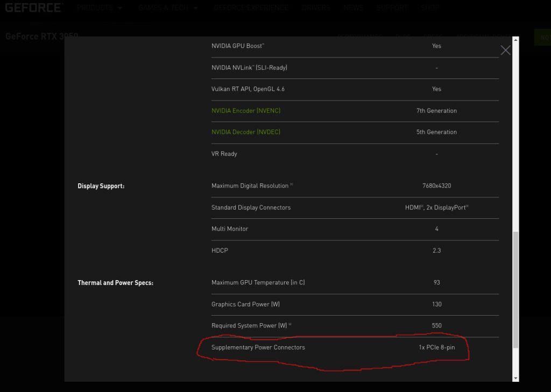Screen dimensions: 551x392
Task: Open the News section
Action: pyautogui.click(x=354, y=8)
